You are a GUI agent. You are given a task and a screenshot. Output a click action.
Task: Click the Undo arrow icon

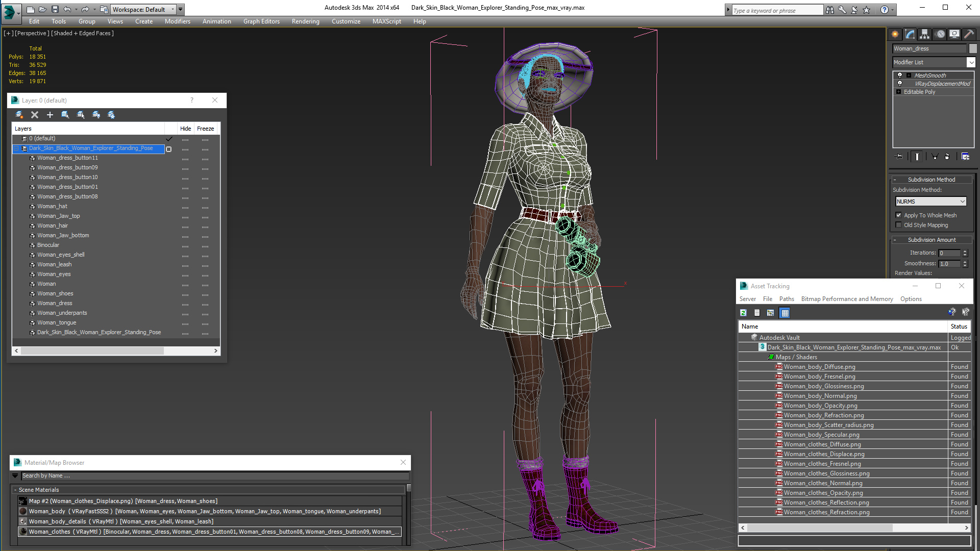point(67,9)
